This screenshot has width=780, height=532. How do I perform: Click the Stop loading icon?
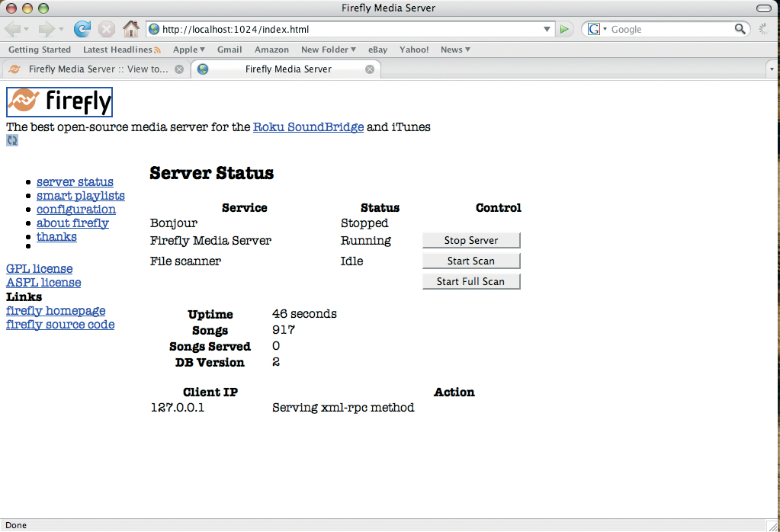coord(106,29)
